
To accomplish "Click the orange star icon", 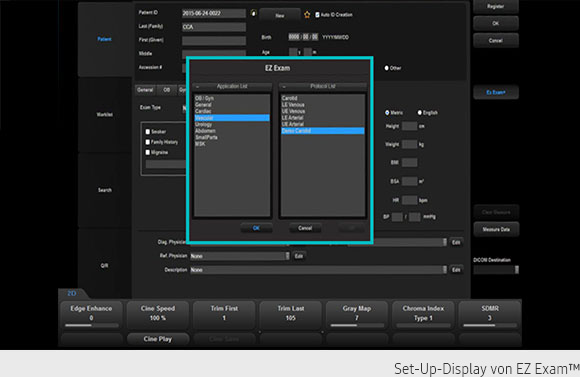I will (x=307, y=15).
